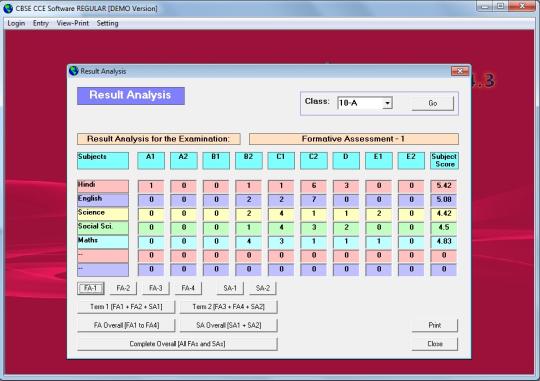540x381 pixels.
Task: Click Hindi subject score 5.42
Action: pos(444,186)
